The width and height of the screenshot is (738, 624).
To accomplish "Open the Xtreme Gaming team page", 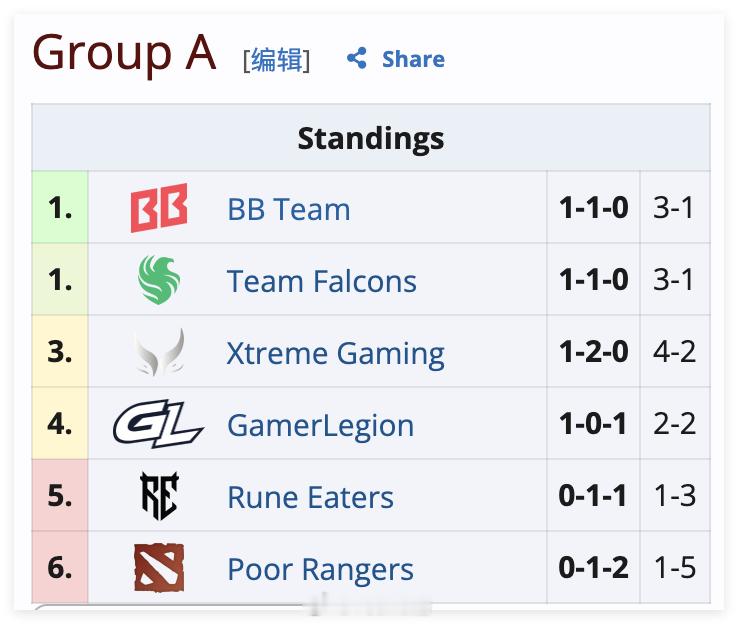I will tap(335, 353).
